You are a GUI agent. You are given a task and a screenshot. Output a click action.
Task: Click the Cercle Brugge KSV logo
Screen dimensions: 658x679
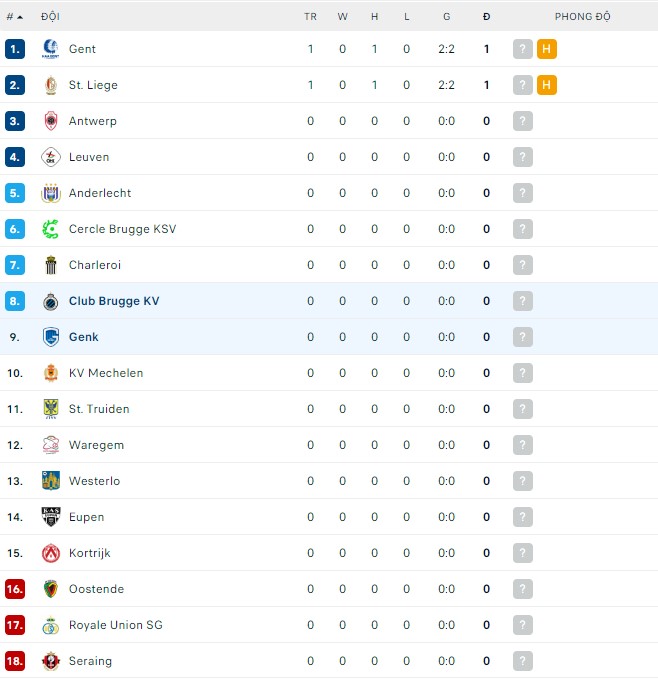[51, 229]
